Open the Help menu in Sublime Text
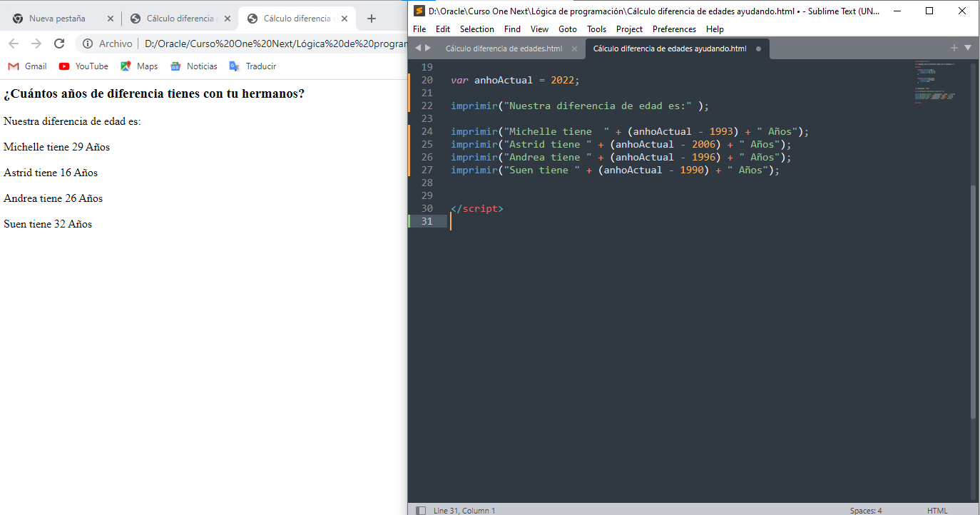The height and width of the screenshot is (515, 980). [x=715, y=29]
